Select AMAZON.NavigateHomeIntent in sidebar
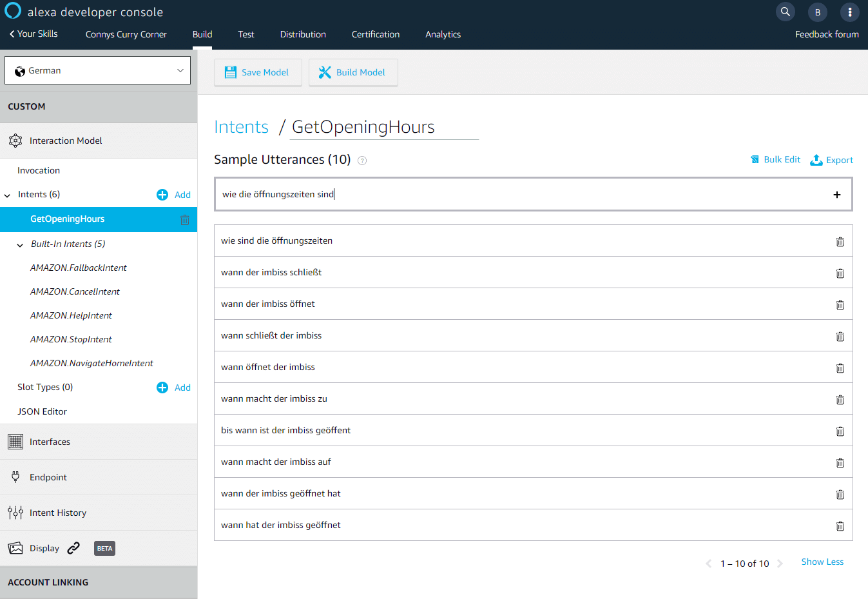Image resolution: width=868 pixels, height=599 pixels. pos(92,363)
